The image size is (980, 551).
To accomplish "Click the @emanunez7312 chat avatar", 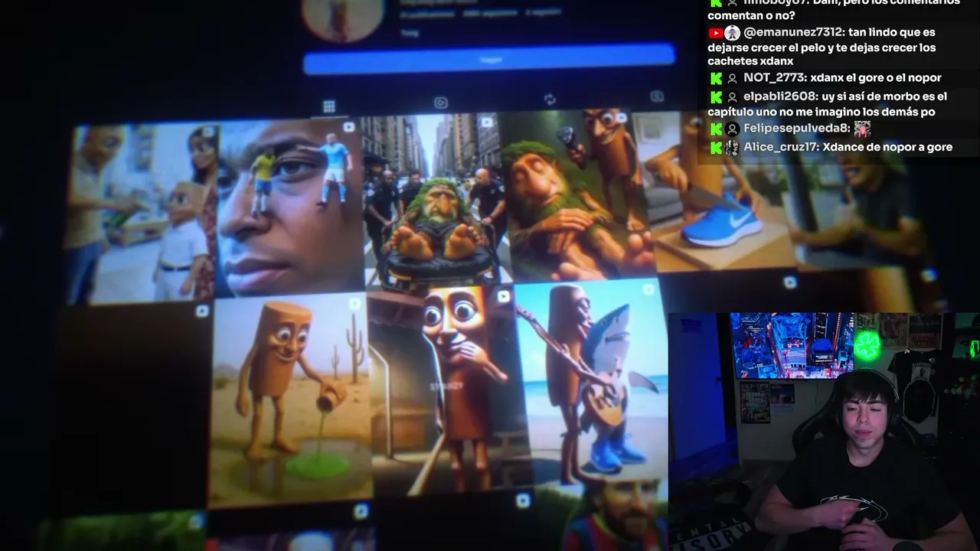I will (733, 33).
